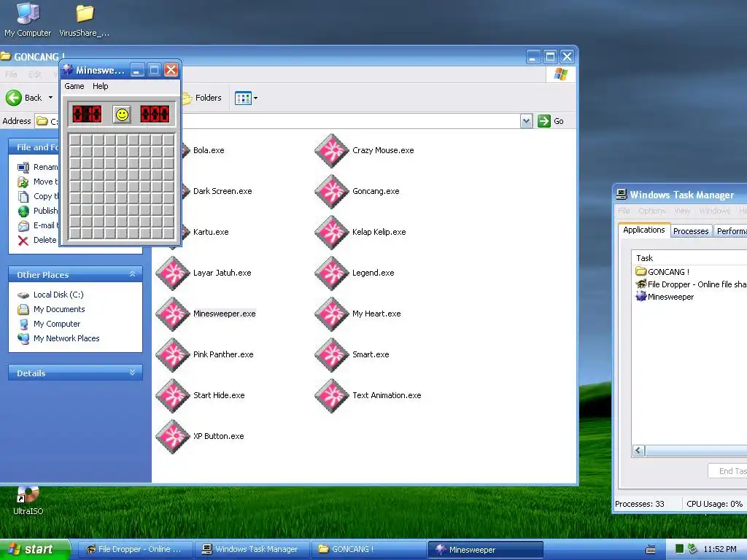
Task: Expand the Details panel
Action: 133,373
